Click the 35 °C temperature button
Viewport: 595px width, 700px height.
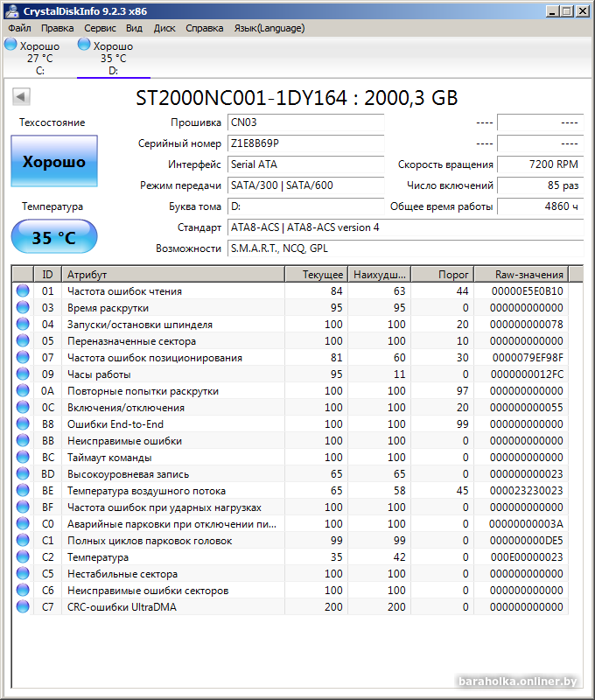coord(53,237)
